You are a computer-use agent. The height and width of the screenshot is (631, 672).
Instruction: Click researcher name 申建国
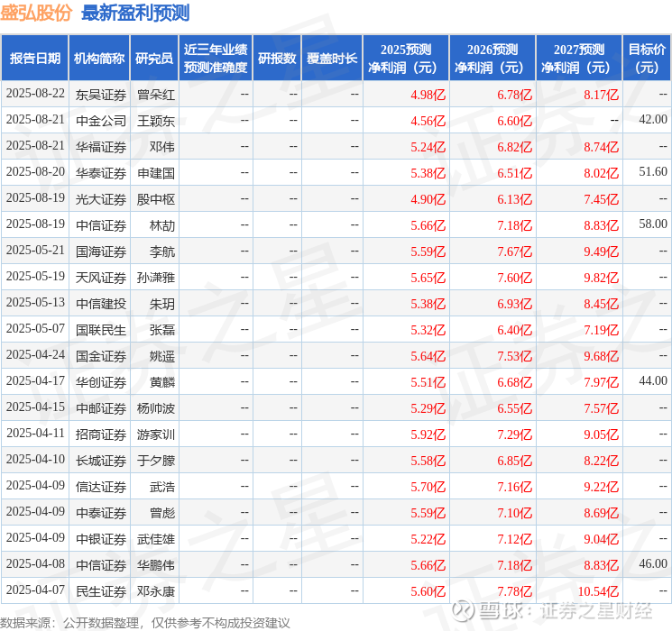click(155, 173)
